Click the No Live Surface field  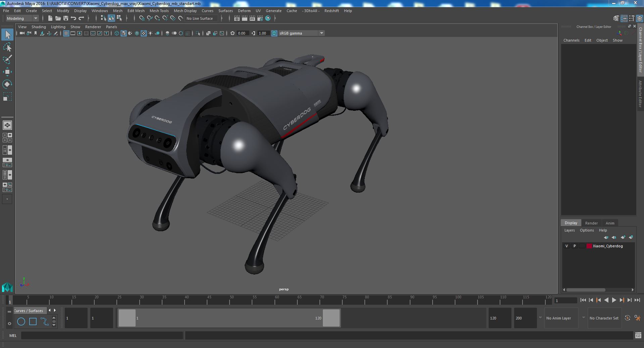201,18
